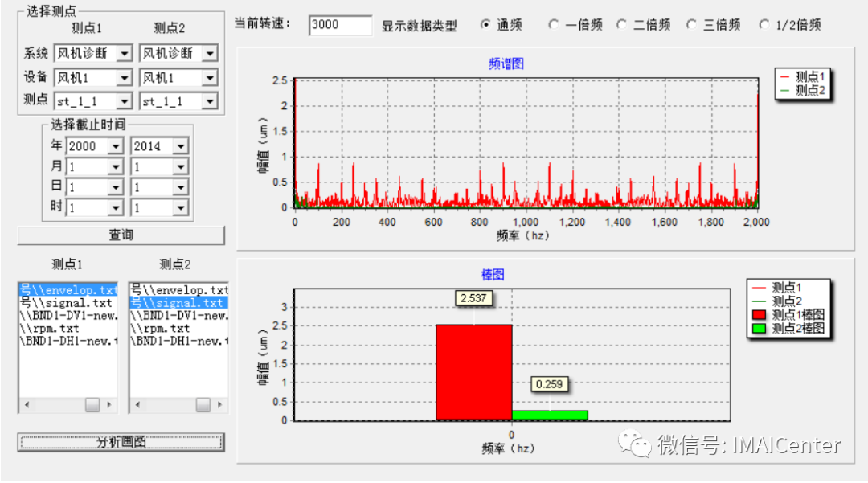This screenshot has width=868, height=483.
Task: Open the start year 2000 dropdown
Action: tap(115, 146)
